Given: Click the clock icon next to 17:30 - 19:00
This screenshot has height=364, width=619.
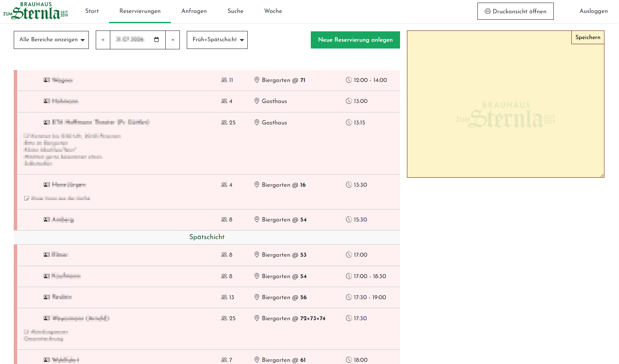Looking at the screenshot, I should pos(349,297).
